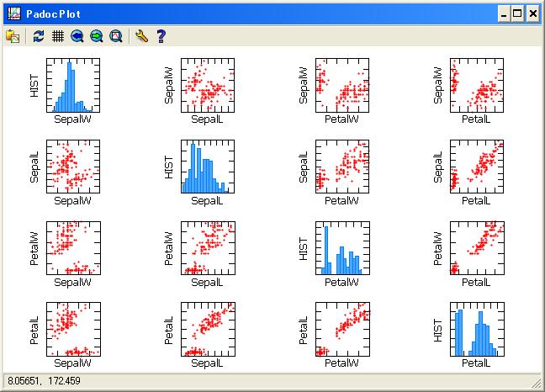Select the PetalW histogram plot
The width and height of the screenshot is (545, 392).
342,247
